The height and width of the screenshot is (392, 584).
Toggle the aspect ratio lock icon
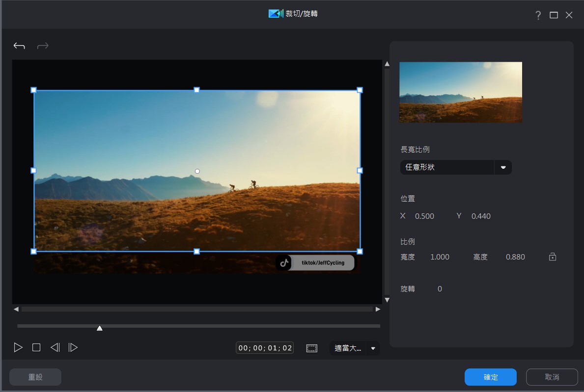(553, 257)
